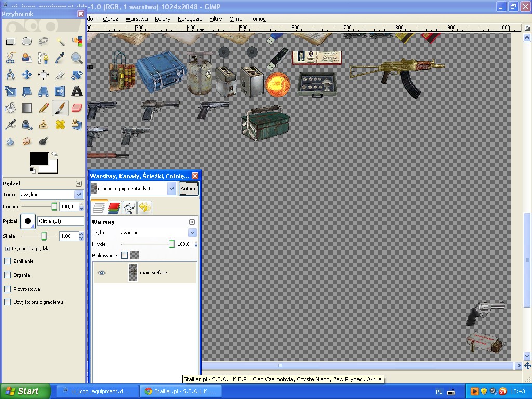Activate the Rotate tool
This screenshot has width=532, height=399.
(77, 75)
